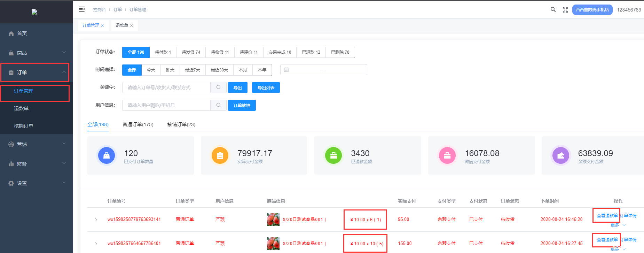Click the user info search magnifier button
The width and height of the screenshot is (644, 253).
tap(218, 105)
